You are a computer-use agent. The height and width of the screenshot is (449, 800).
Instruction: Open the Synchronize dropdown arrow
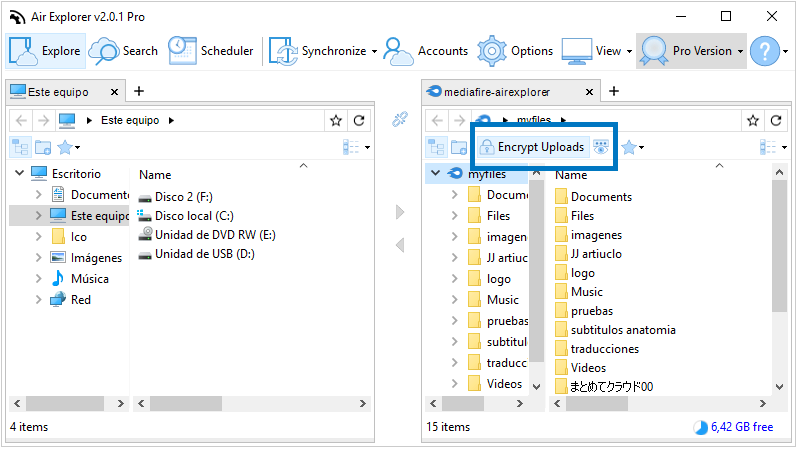coord(374,52)
